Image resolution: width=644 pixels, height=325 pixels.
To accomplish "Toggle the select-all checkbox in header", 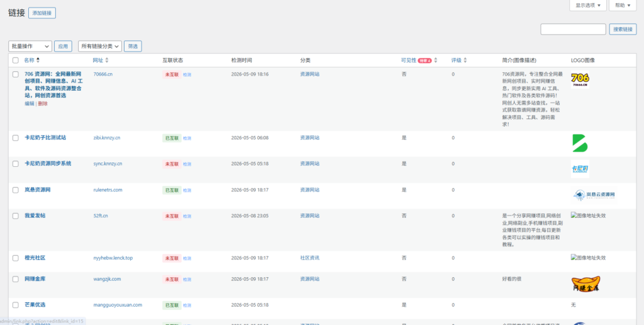I will click(16, 60).
